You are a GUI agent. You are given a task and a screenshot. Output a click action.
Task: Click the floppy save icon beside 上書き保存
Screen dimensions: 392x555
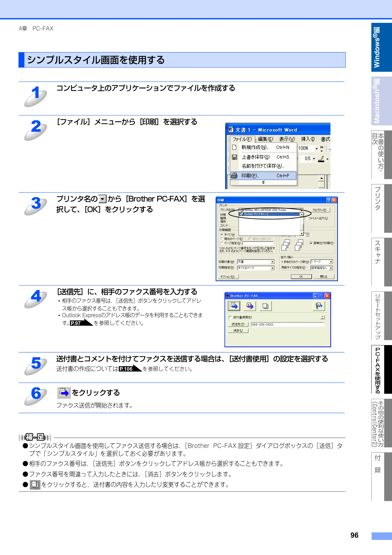(234, 157)
